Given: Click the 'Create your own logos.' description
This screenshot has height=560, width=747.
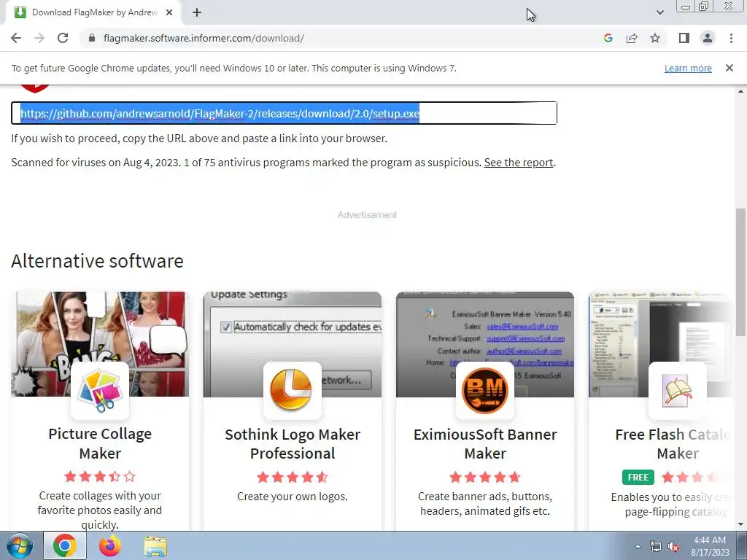Looking at the screenshot, I should pyautogui.click(x=293, y=496).
